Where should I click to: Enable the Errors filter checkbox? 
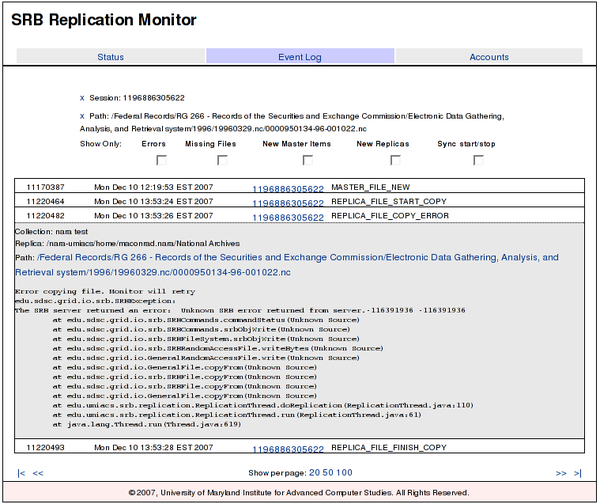(161, 160)
